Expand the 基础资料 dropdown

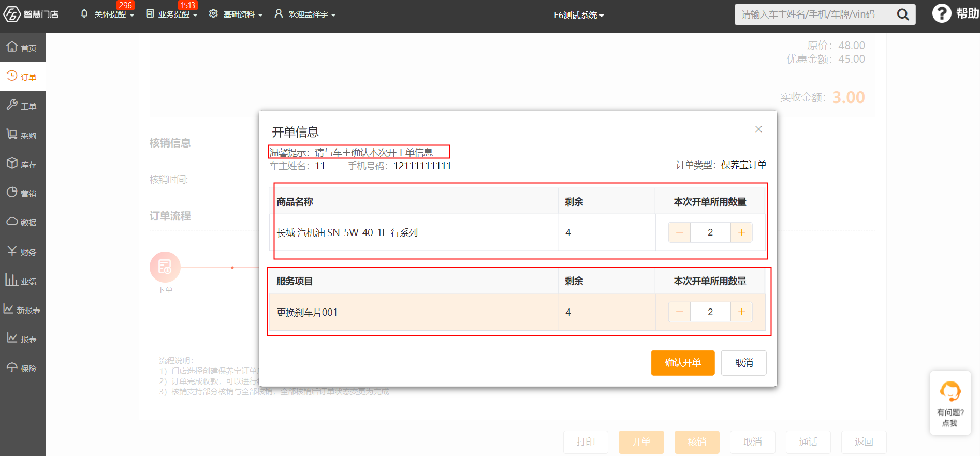[x=260, y=15]
